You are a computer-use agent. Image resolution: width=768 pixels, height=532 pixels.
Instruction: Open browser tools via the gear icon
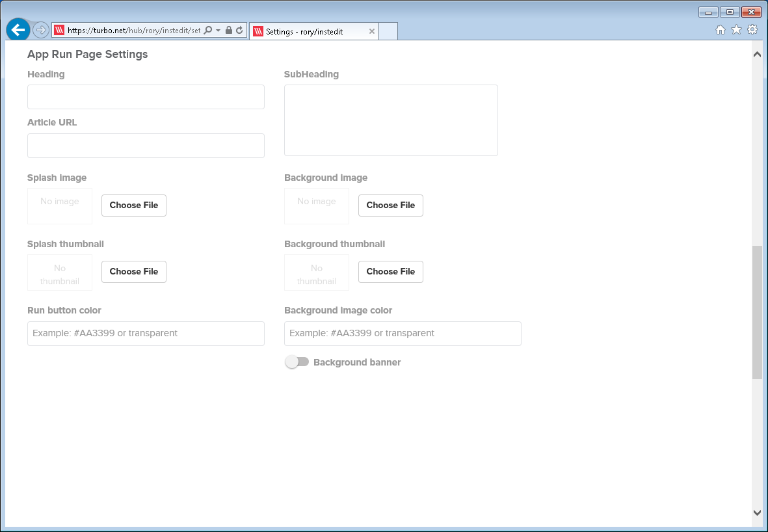click(x=752, y=30)
